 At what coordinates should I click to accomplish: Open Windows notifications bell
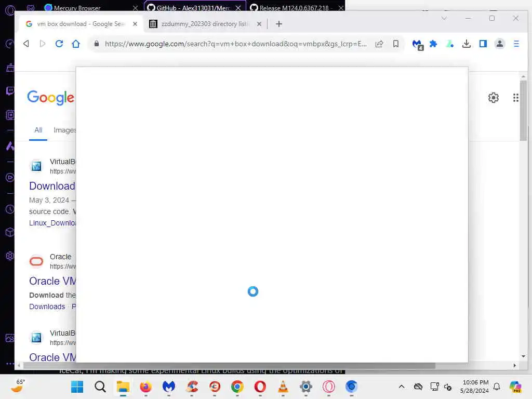pyautogui.click(x=497, y=387)
